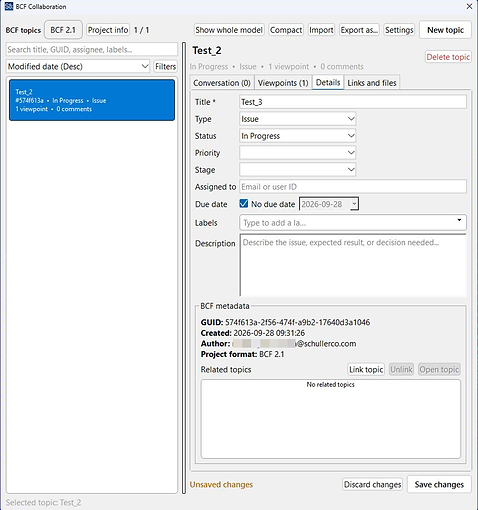This screenshot has width=478, height=510.
Task: Open the due date picker dropdown
Action: point(354,204)
